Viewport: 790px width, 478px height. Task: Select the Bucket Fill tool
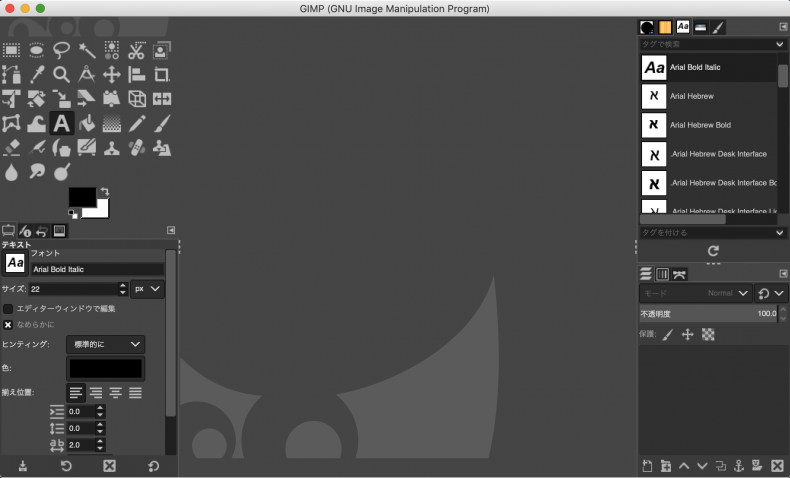point(87,123)
